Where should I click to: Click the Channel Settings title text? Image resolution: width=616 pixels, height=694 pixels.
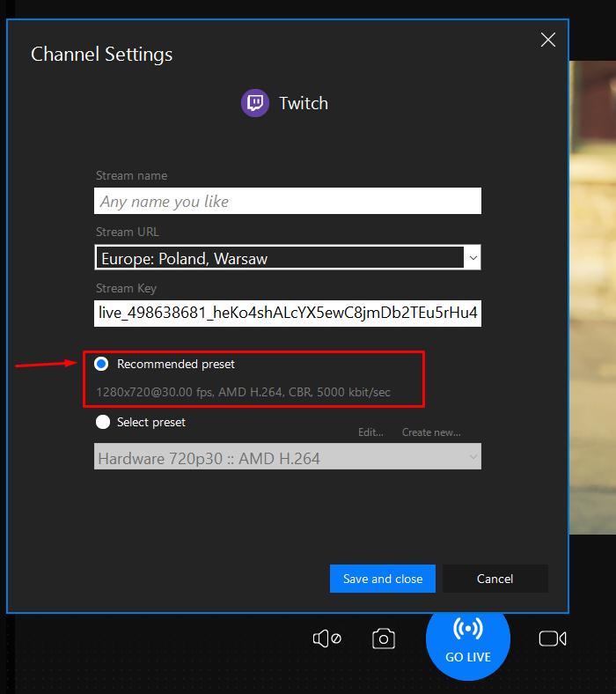102,55
